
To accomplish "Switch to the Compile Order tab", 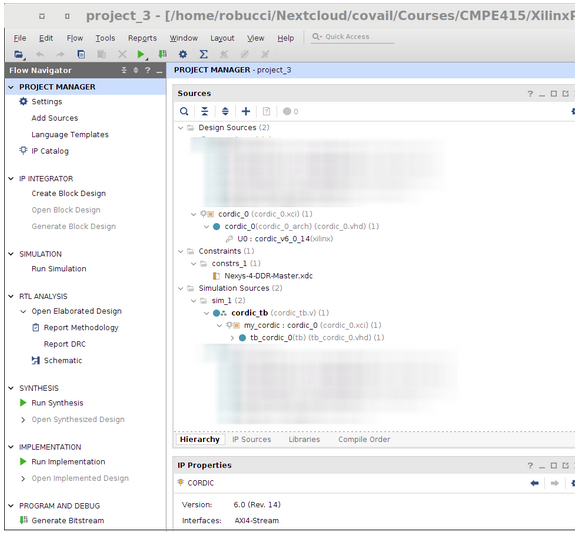I will tap(364, 440).
